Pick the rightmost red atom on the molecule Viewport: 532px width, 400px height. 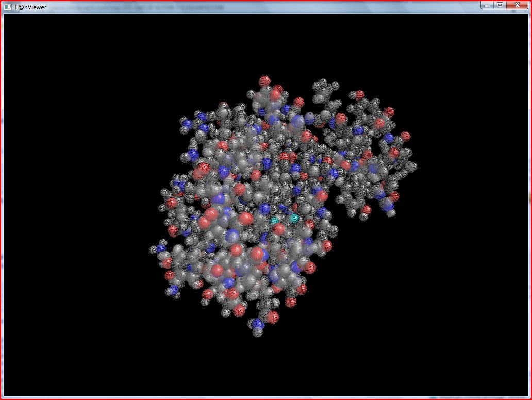pos(405,136)
